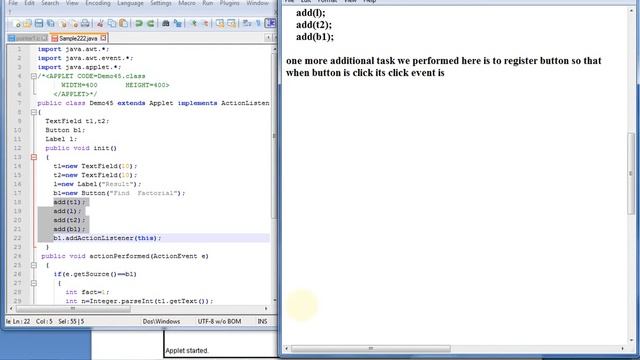
Task: Toggle INS mode in status bar
Action: 262,322
